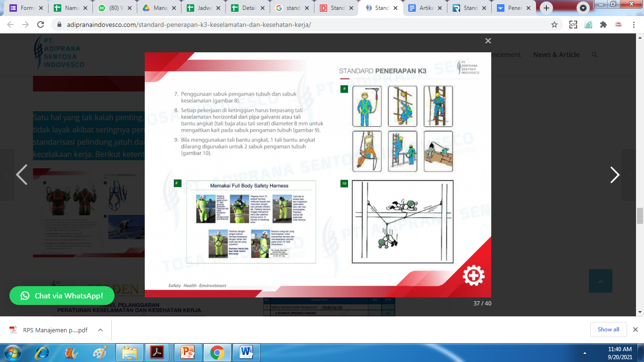Click the harness gallery thumbnail behind lightbox
Screen dimensions: 644x362
(x=89, y=213)
